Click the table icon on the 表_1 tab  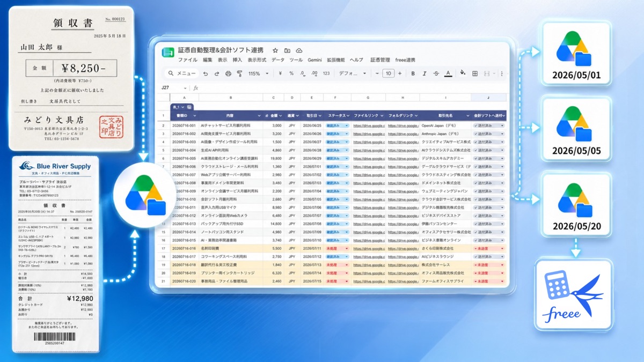point(189,107)
